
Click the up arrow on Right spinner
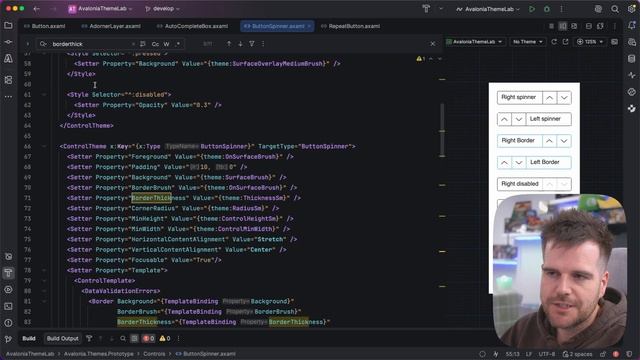pyautogui.click(x=549, y=98)
